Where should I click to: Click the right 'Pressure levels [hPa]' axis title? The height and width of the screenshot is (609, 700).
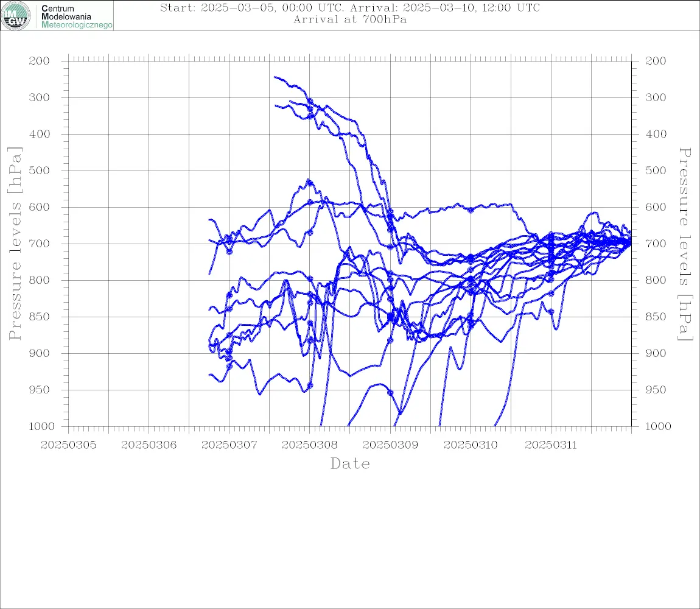[685, 244]
